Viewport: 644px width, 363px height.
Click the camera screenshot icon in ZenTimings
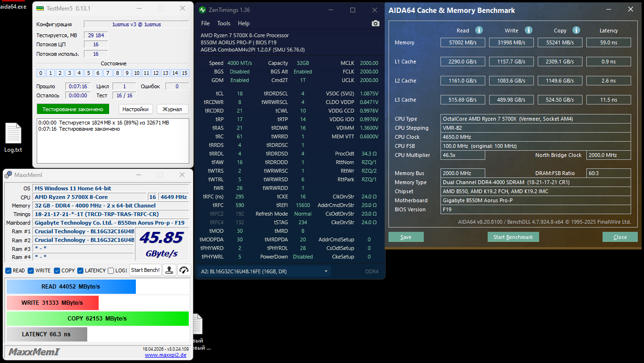coord(376,23)
